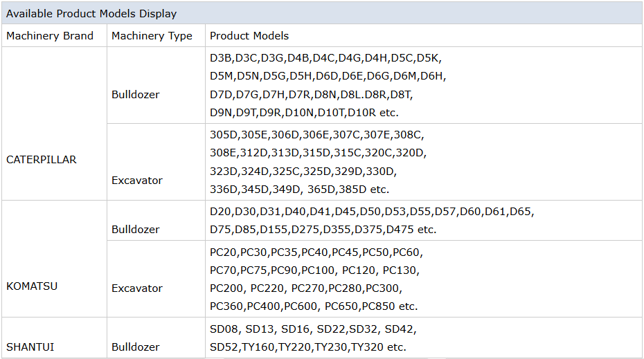This screenshot has width=644, height=359.
Task: Click the model line starting with 305D
Action: 316,135
